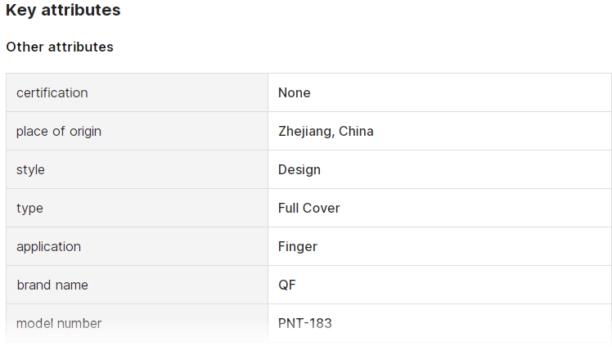The image size is (612, 364).
Task: Click the PNT-183 model value
Action: pos(305,323)
